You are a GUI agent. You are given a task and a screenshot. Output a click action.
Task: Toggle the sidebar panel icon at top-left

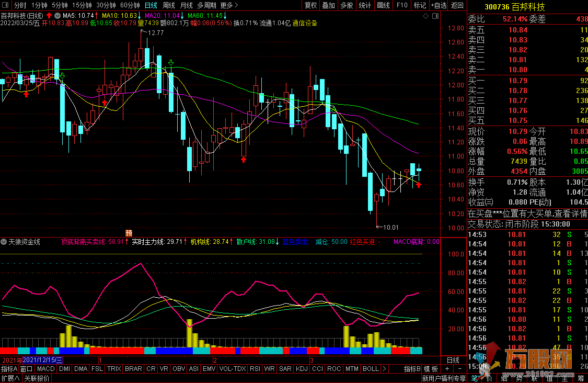point(6,5)
